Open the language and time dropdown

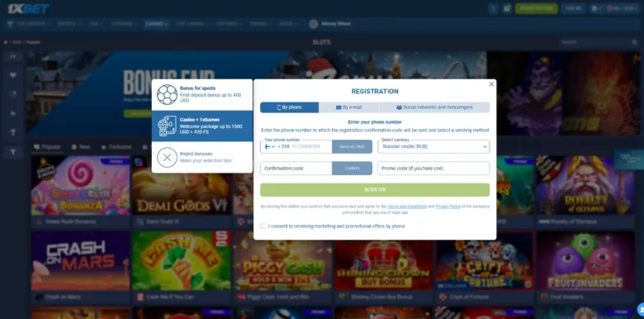623,8
